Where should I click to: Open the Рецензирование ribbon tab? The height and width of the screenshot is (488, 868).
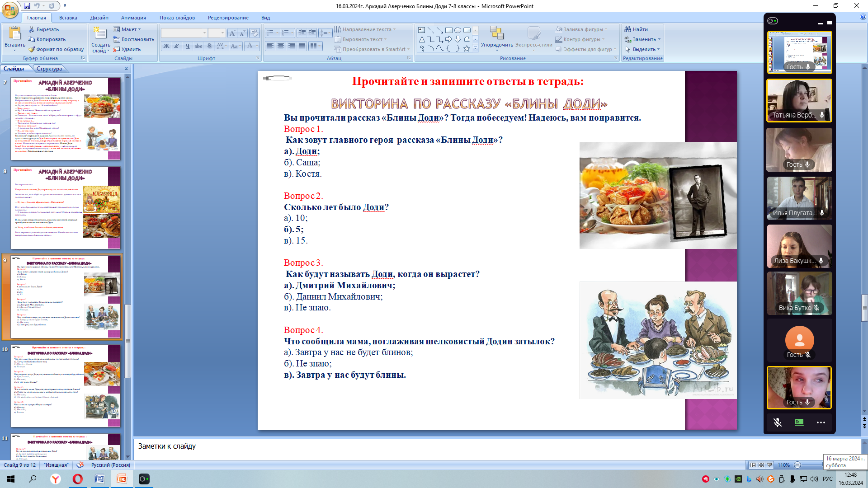(228, 18)
